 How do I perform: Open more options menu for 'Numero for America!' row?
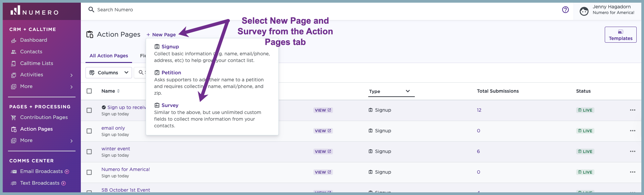pyautogui.click(x=633, y=172)
